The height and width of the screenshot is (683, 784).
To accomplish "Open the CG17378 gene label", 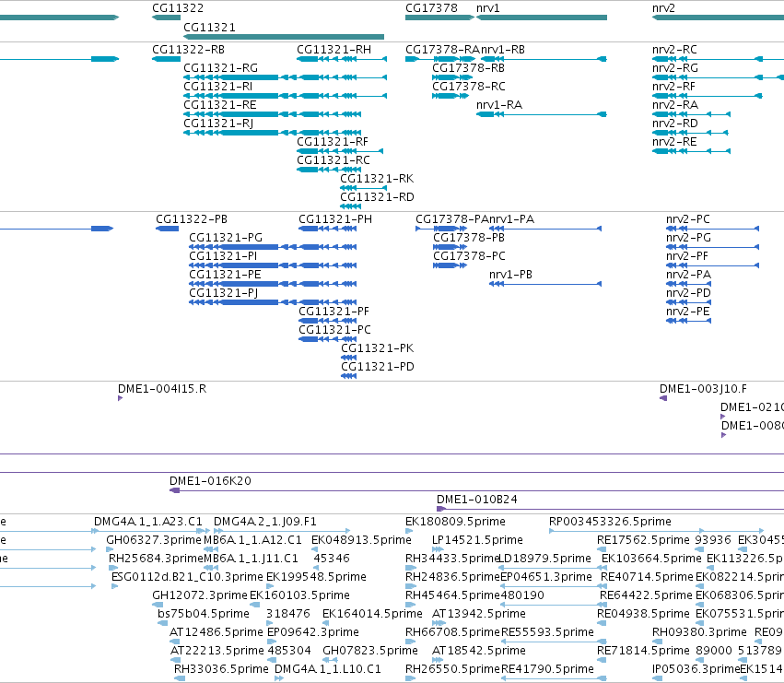I will 431,8.
